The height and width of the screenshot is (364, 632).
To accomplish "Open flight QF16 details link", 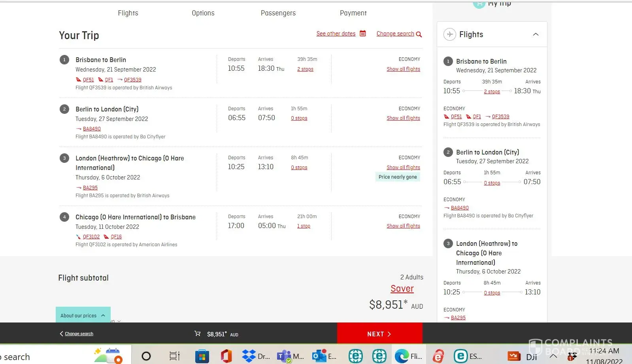I will tap(116, 237).
